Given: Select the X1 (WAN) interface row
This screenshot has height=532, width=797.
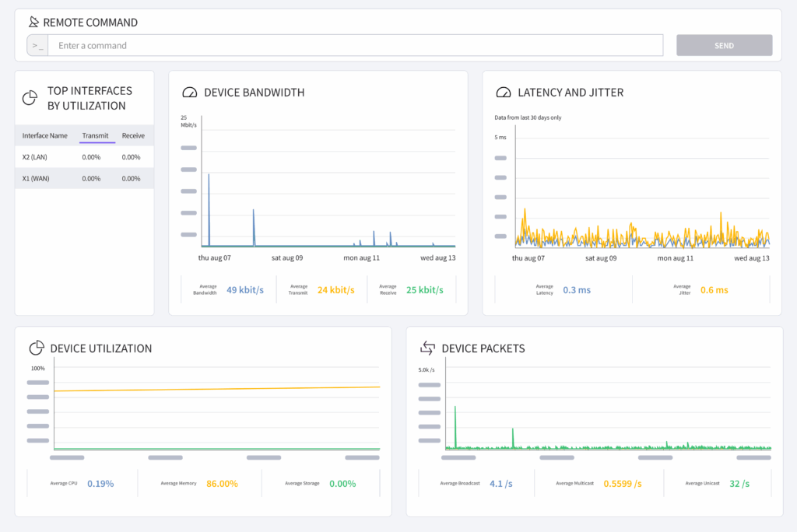Looking at the screenshot, I should point(84,178).
